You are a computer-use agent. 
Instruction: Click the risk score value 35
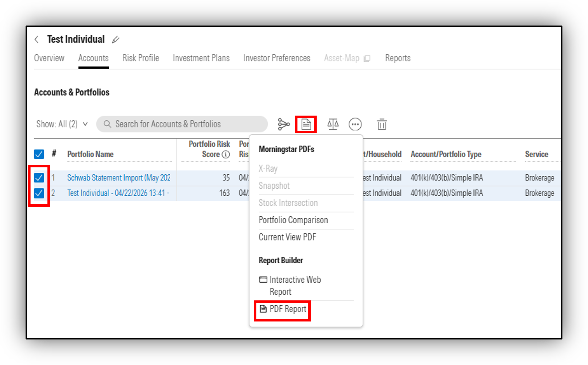pos(226,178)
